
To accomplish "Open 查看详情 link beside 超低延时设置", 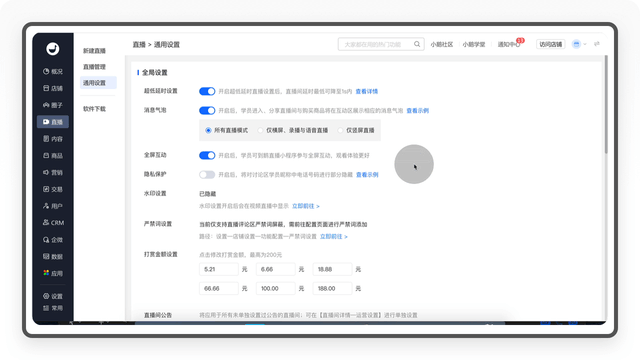I will tap(367, 91).
